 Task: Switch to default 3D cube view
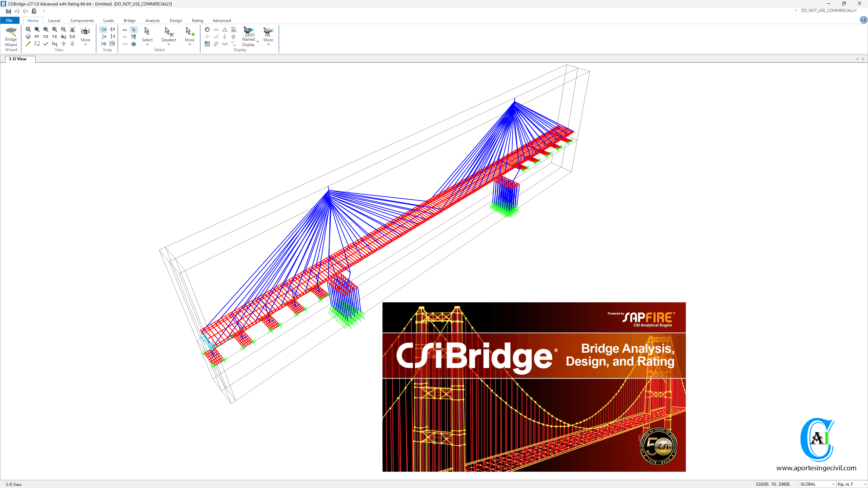[28, 37]
